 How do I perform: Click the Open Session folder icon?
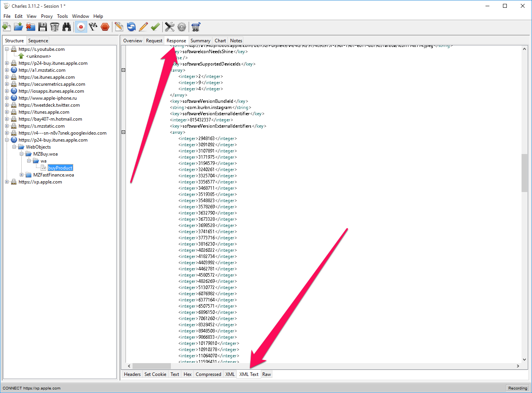pos(19,27)
